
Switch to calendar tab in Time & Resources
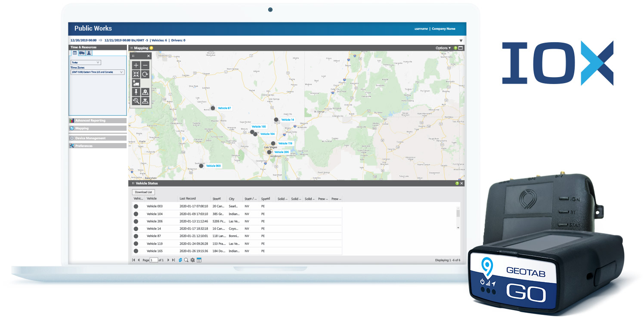(74, 53)
